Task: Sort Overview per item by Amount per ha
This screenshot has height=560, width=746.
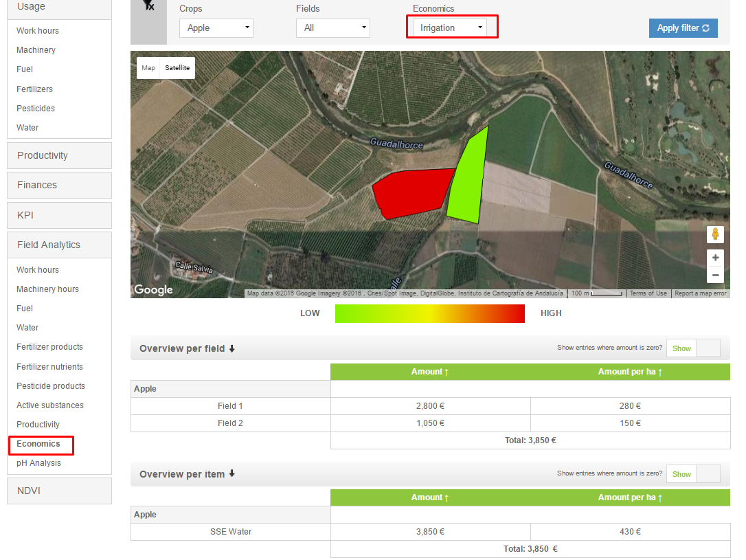Action: [629, 497]
